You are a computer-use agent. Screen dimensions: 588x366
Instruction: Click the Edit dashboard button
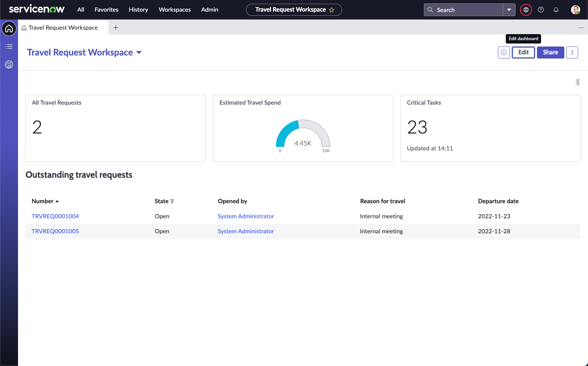523,52
